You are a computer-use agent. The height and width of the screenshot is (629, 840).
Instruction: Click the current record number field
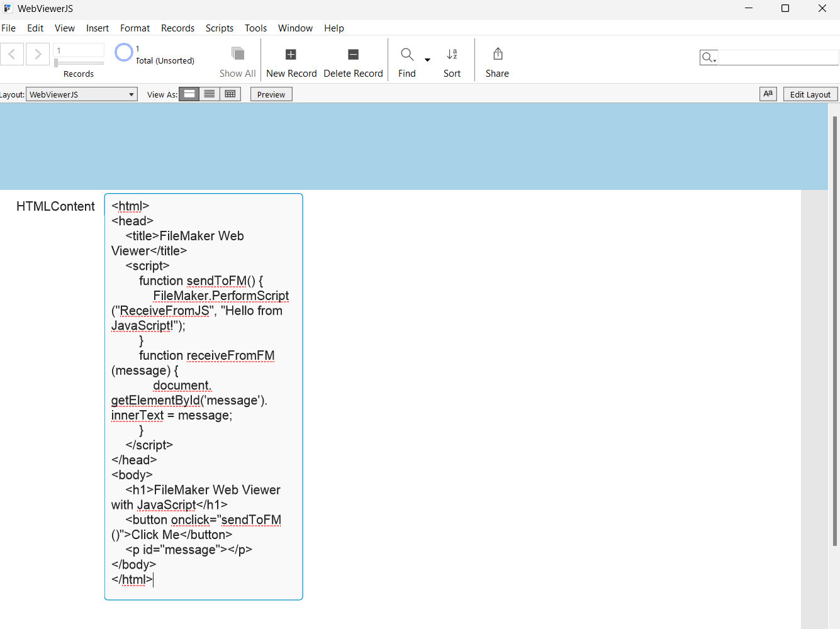tap(79, 50)
